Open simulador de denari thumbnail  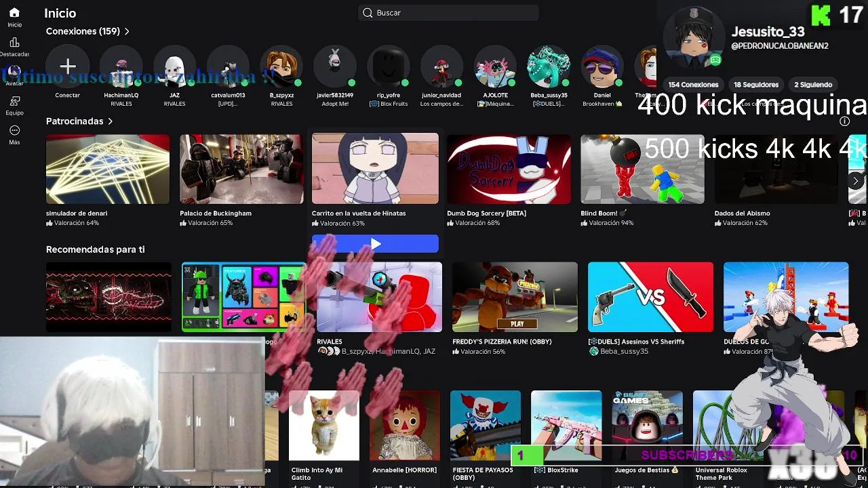(108, 169)
